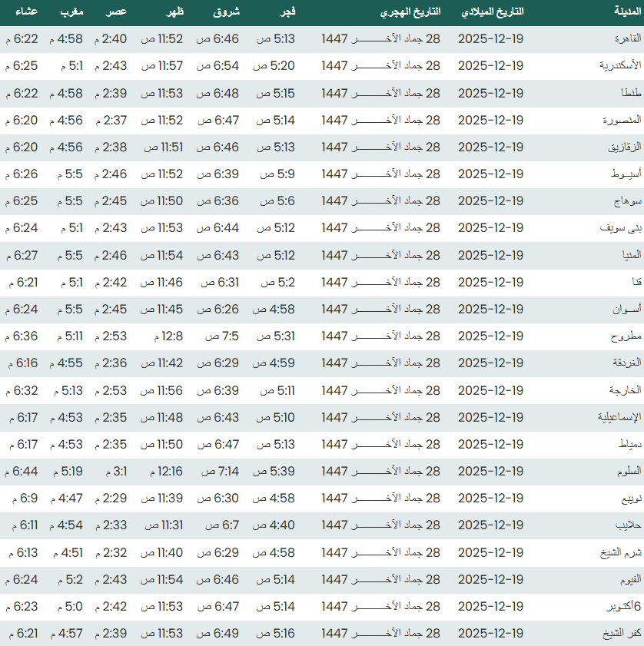The image size is (644, 646).
Task: Click the عشاء column header
Action: click(25, 13)
